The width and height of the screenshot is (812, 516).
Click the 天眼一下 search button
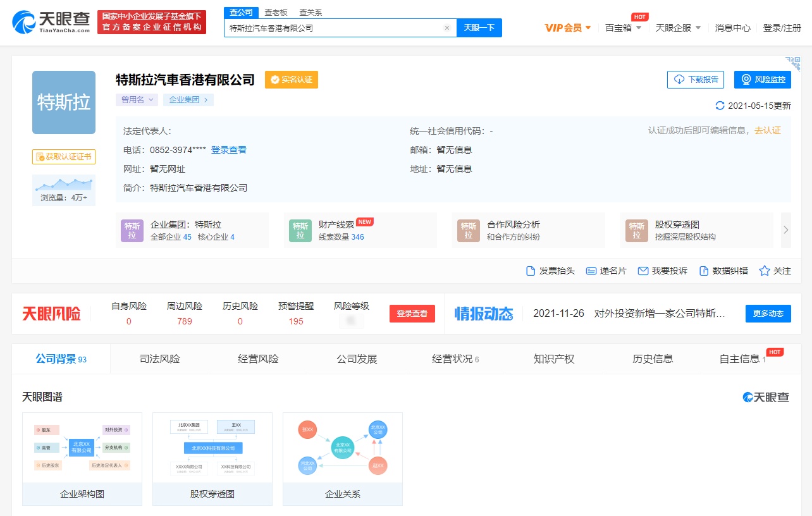coord(479,28)
